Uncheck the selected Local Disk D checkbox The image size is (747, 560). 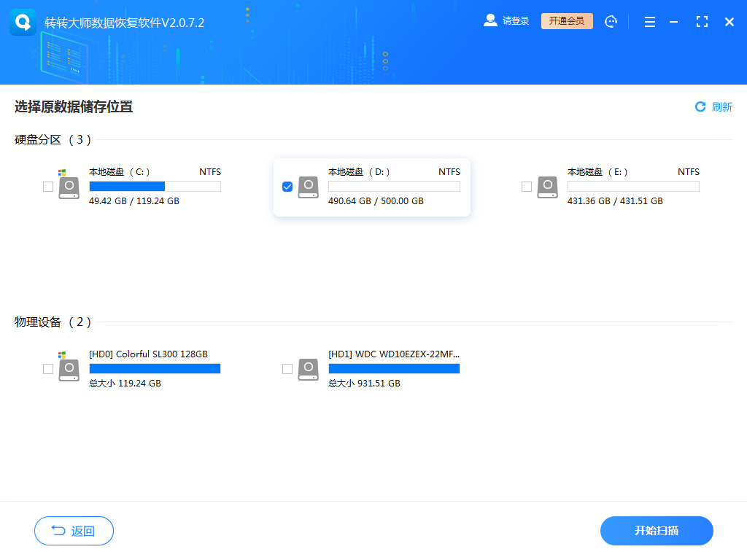click(x=287, y=187)
